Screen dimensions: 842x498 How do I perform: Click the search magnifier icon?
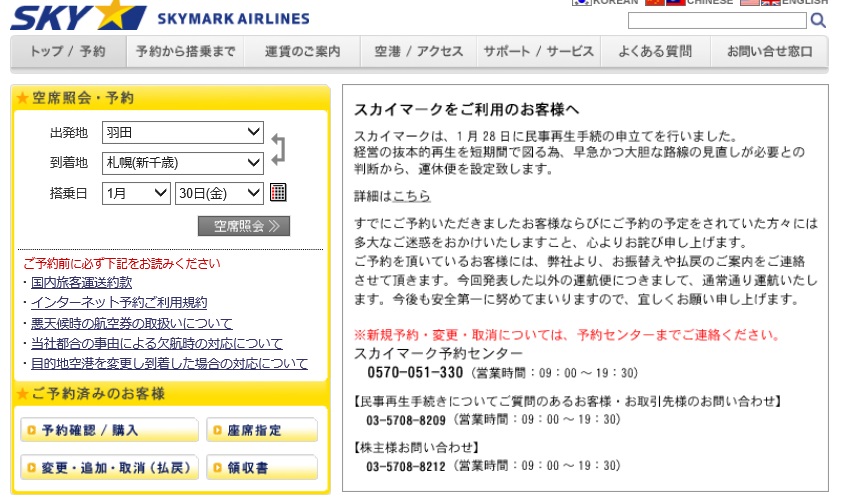click(818, 20)
